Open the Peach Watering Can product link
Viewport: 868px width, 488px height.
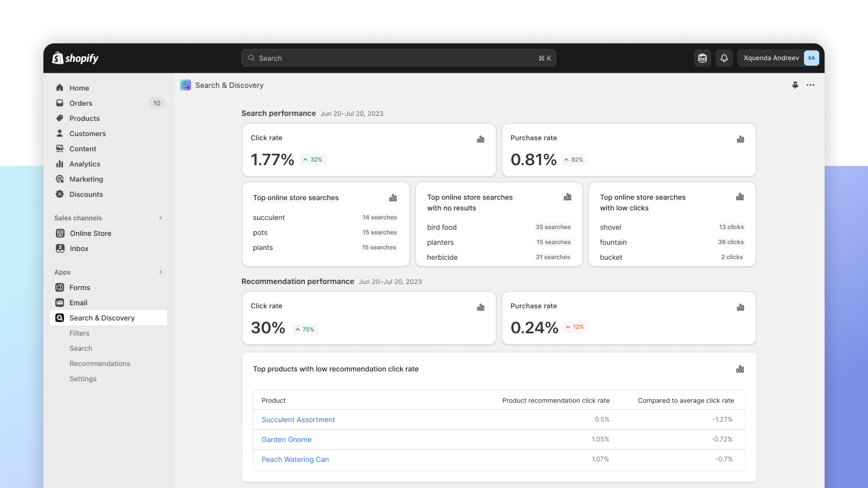tap(295, 459)
